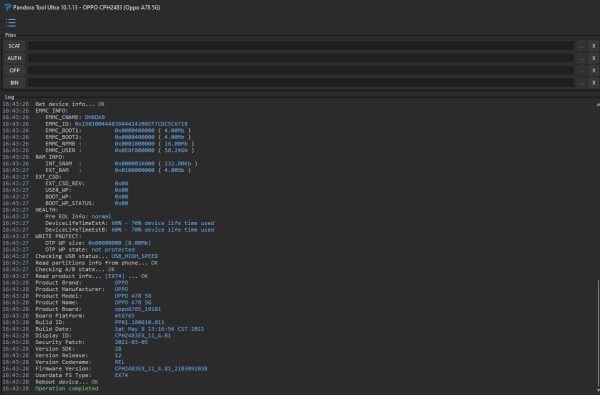Focus the OFP file path field
The height and width of the screenshot is (395, 600).
300,70
